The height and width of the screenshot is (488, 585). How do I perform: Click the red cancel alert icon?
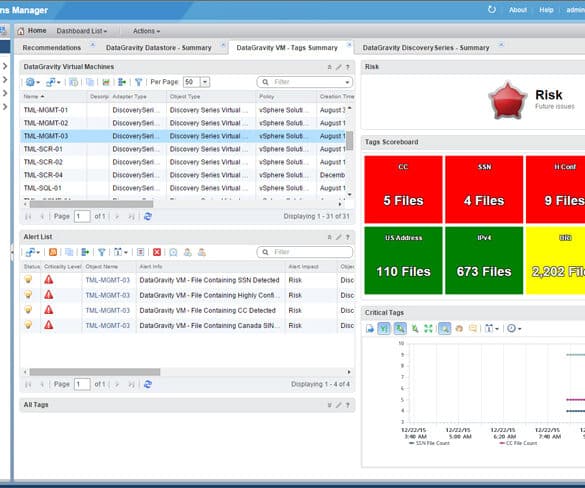pyautogui.click(x=157, y=253)
